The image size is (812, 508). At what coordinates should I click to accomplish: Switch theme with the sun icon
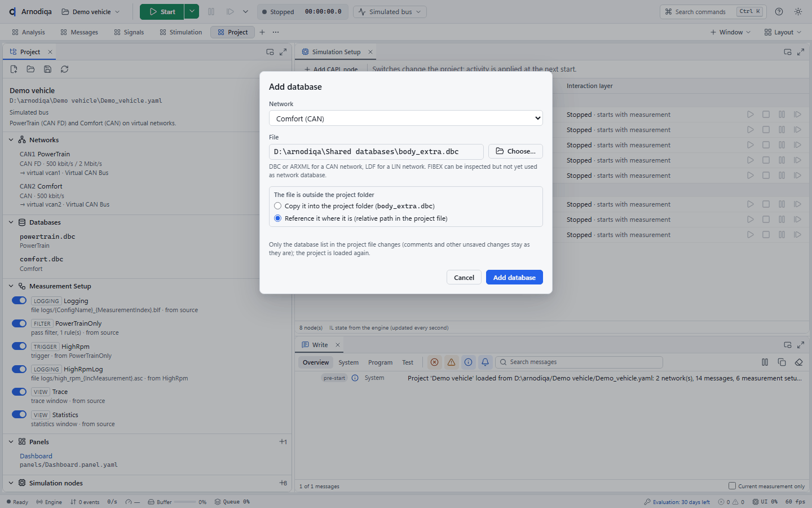click(x=798, y=12)
